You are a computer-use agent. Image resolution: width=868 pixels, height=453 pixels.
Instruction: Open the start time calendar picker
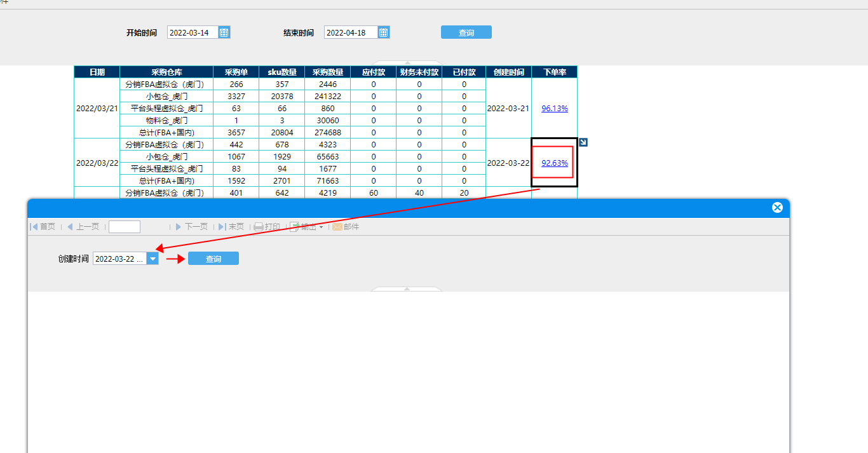pyautogui.click(x=224, y=32)
